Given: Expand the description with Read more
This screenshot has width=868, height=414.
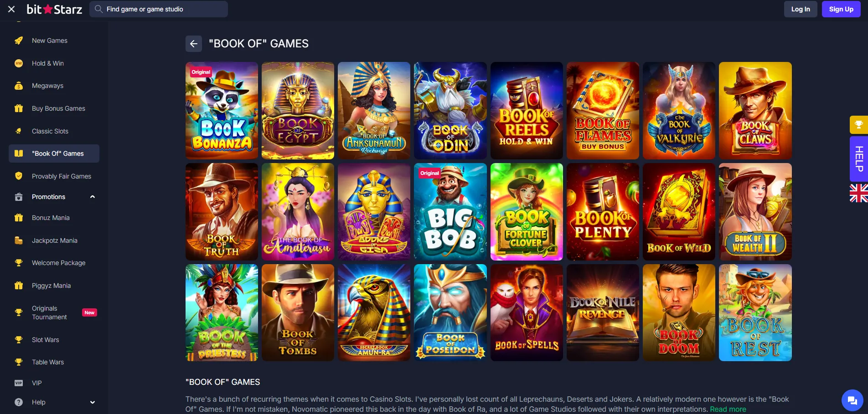Looking at the screenshot, I should (x=728, y=409).
